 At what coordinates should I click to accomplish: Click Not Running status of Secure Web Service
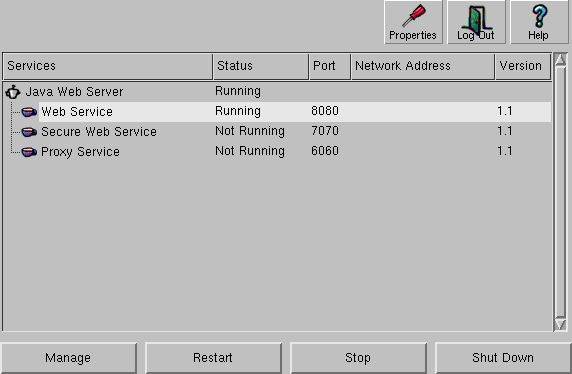(x=250, y=131)
